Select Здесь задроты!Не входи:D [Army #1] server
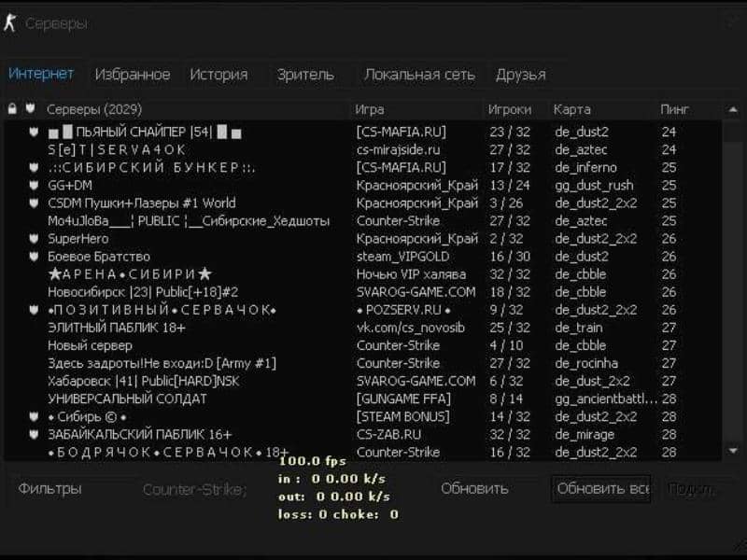Image resolution: width=747 pixels, height=560 pixels. coord(162,363)
